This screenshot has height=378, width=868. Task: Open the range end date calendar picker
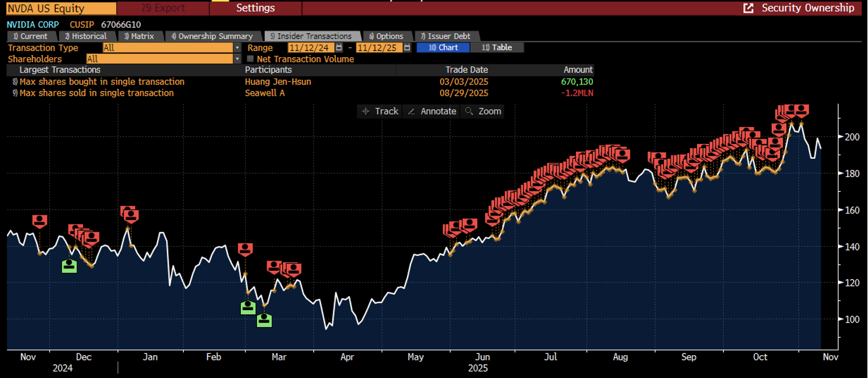(x=408, y=48)
